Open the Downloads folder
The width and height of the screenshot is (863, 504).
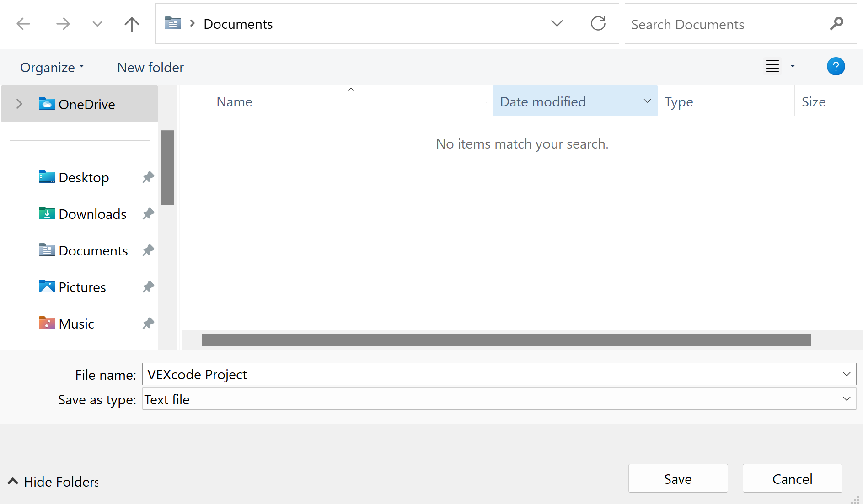pyautogui.click(x=92, y=213)
